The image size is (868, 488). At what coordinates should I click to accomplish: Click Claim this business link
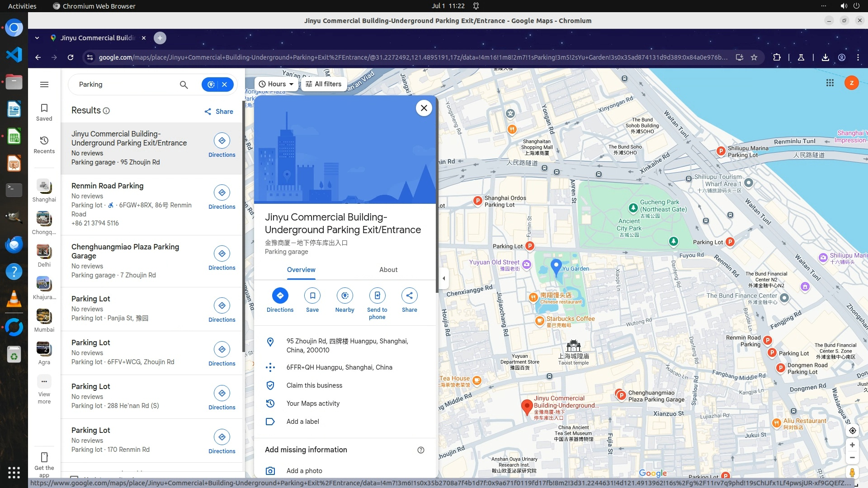(x=314, y=385)
